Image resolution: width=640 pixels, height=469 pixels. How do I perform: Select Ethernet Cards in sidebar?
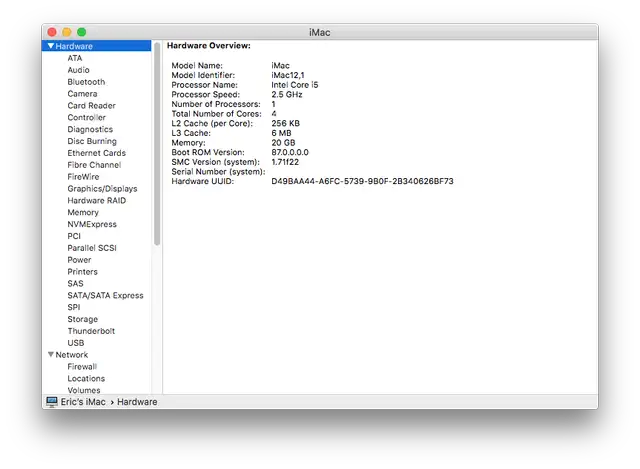click(x=97, y=153)
